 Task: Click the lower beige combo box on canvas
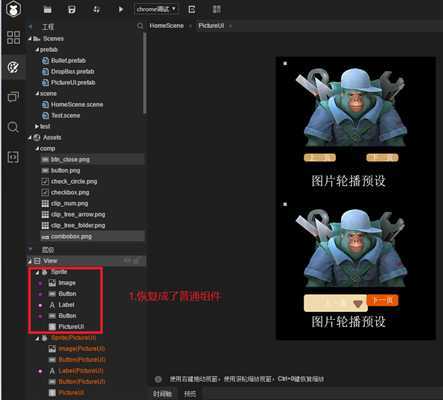335,303
